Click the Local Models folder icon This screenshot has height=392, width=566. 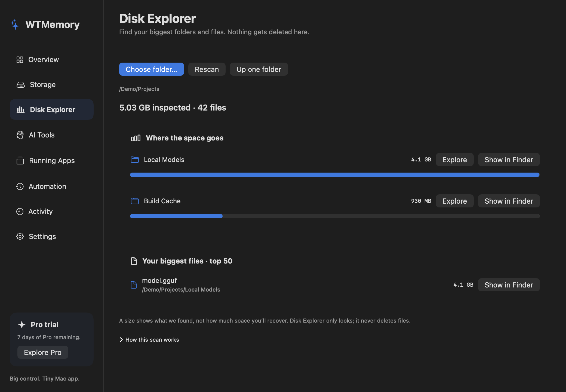135,160
